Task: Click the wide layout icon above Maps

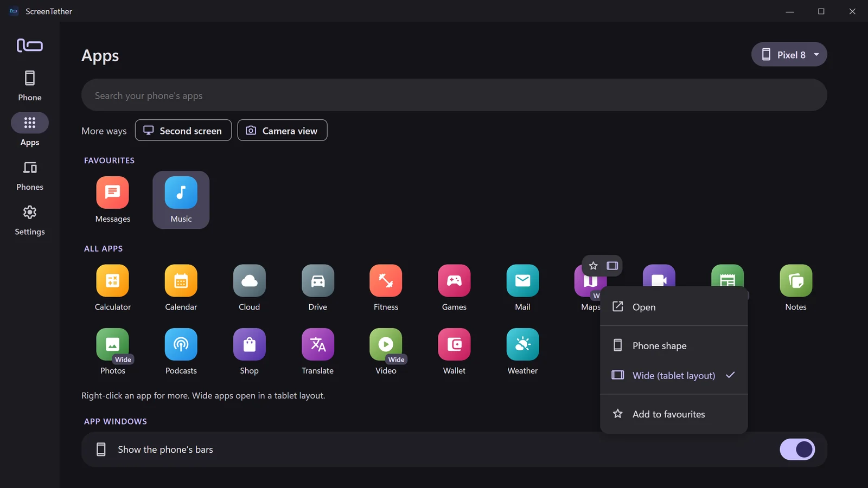Action: (612, 266)
